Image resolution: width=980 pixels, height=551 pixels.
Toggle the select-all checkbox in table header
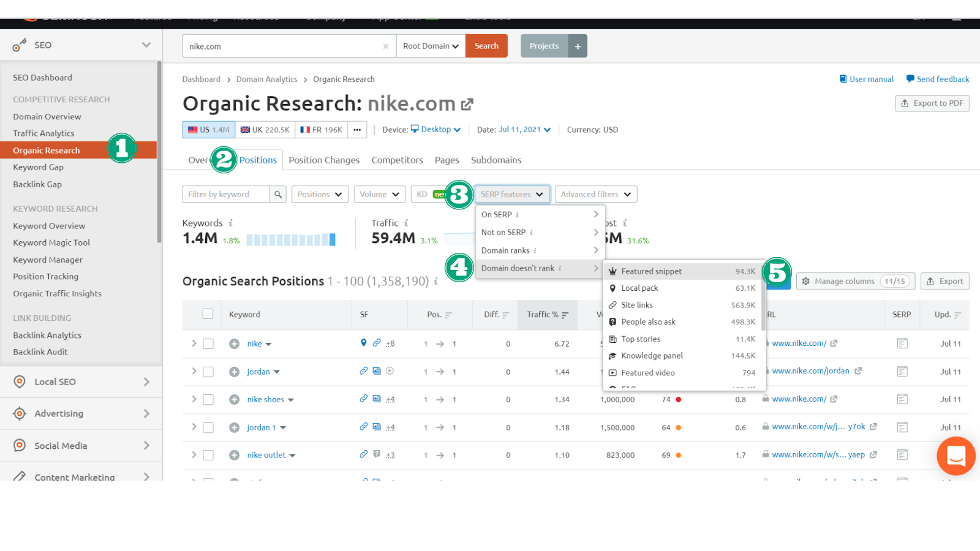(208, 314)
